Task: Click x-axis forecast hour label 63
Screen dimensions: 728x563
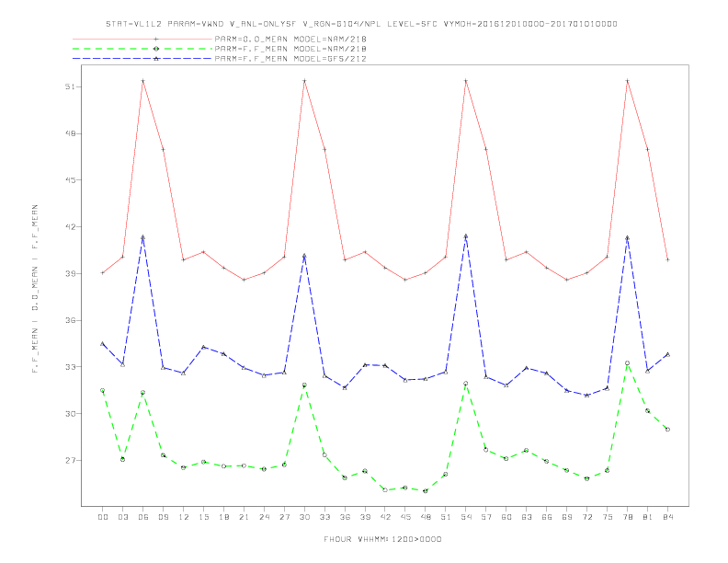Action: (x=527, y=517)
